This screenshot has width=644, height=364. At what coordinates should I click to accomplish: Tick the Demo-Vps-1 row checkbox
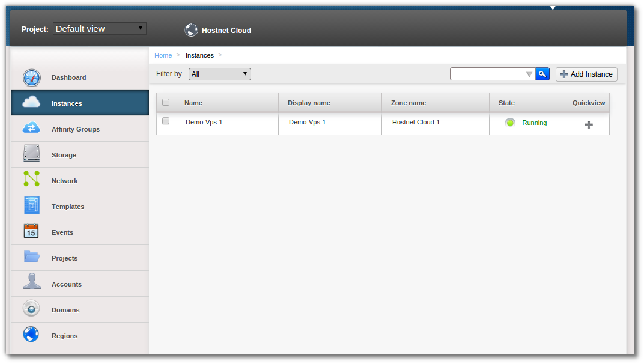click(166, 121)
